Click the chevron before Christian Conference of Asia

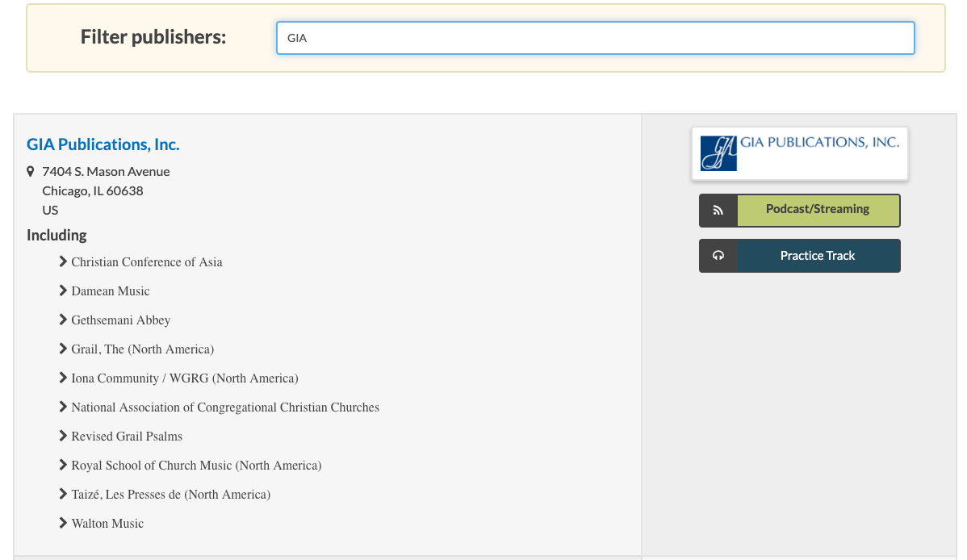pyautogui.click(x=63, y=261)
